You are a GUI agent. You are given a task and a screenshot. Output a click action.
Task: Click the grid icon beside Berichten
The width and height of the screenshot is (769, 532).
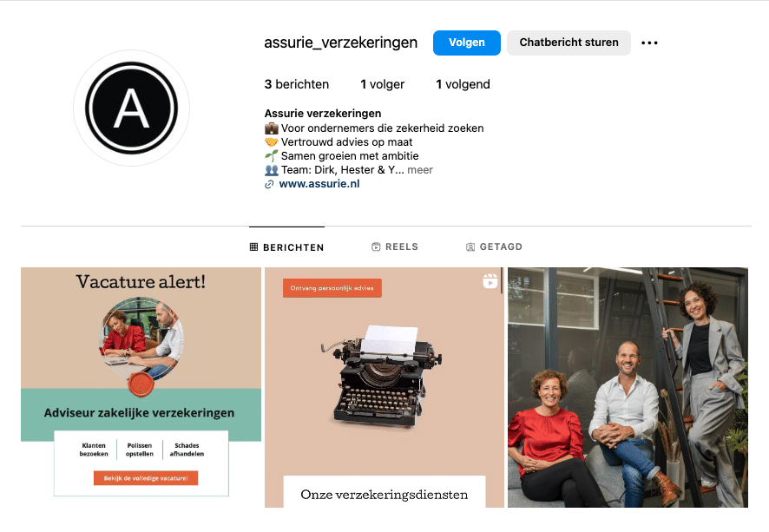click(253, 247)
